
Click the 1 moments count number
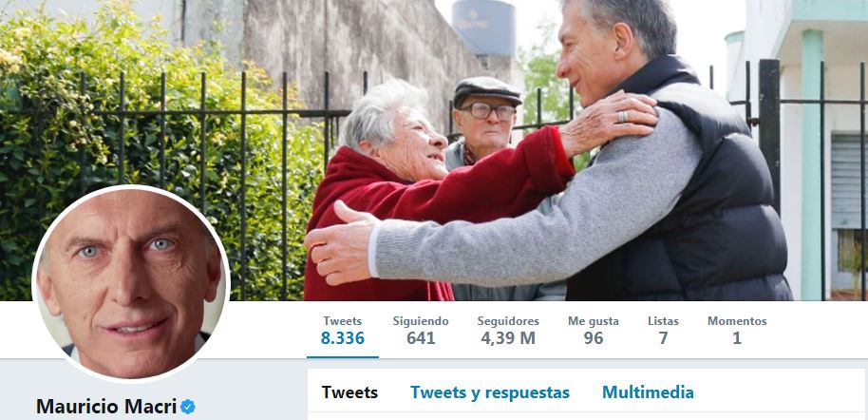click(737, 338)
